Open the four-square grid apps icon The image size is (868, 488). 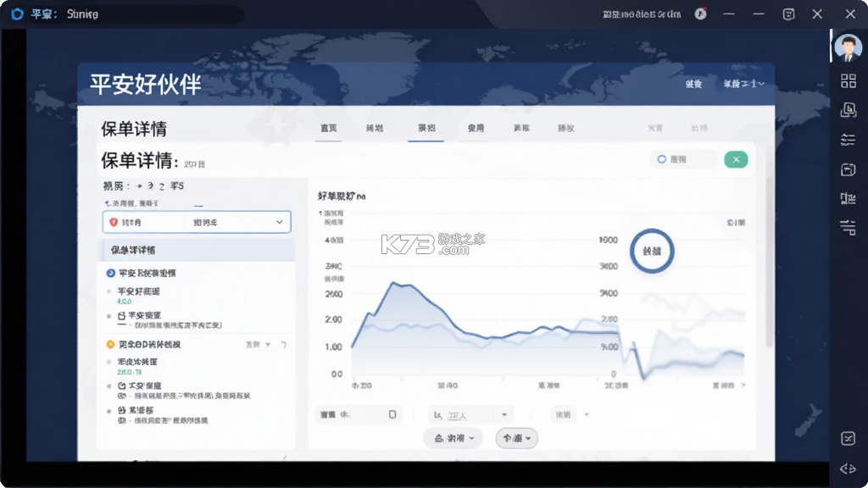pos(848,80)
